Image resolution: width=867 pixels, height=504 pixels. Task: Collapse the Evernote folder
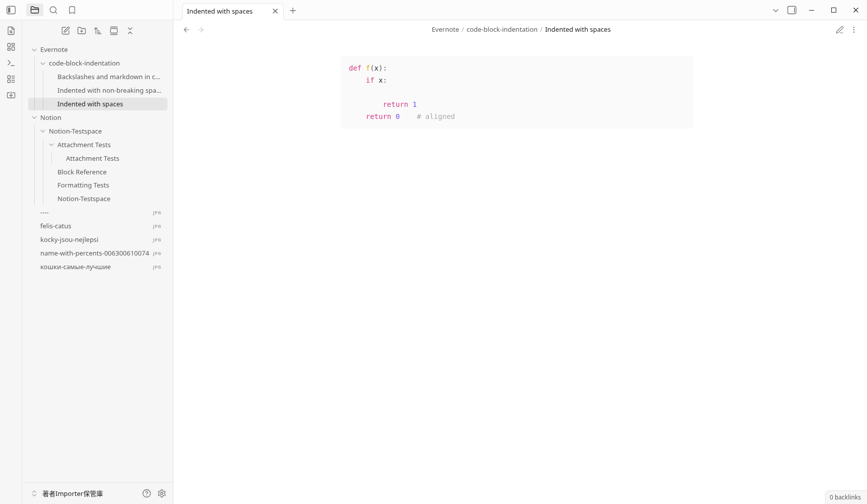pyautogui.click(x=34, y=50)
